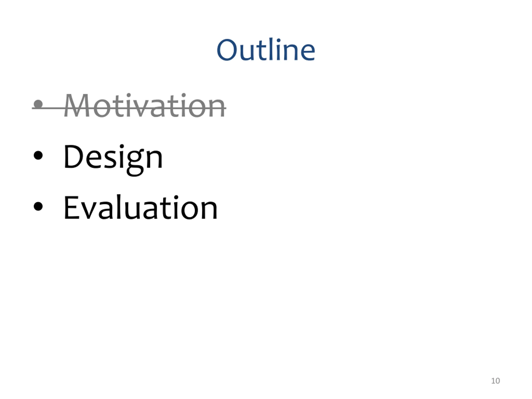Select the Design bullet text
Screen dimensions: 532x399
[x=113, y=159]
